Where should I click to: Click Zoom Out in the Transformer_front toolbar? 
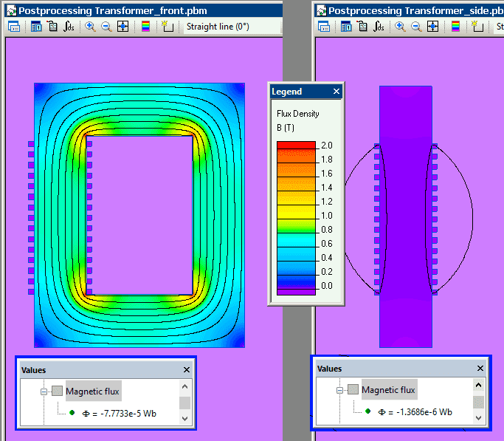coord(106,27)
